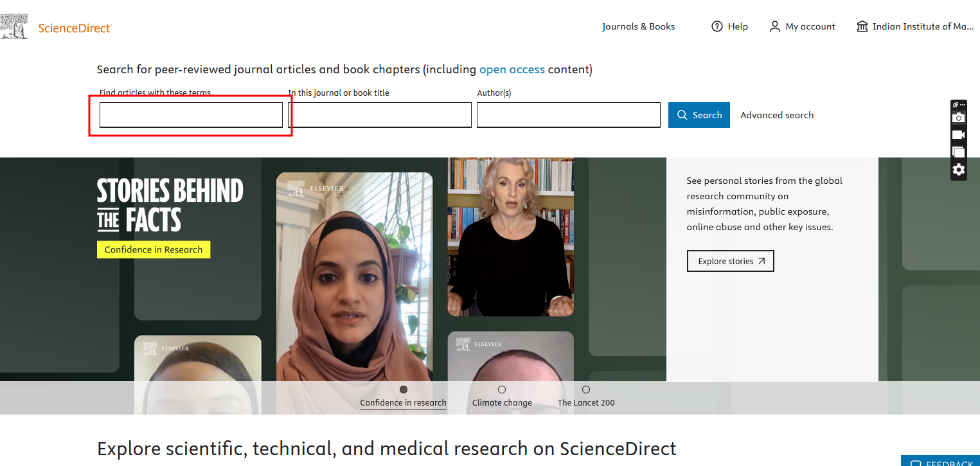Open the Journals & Books menu
Viewport: 980px width, 466px height.
tap(638, 26)
